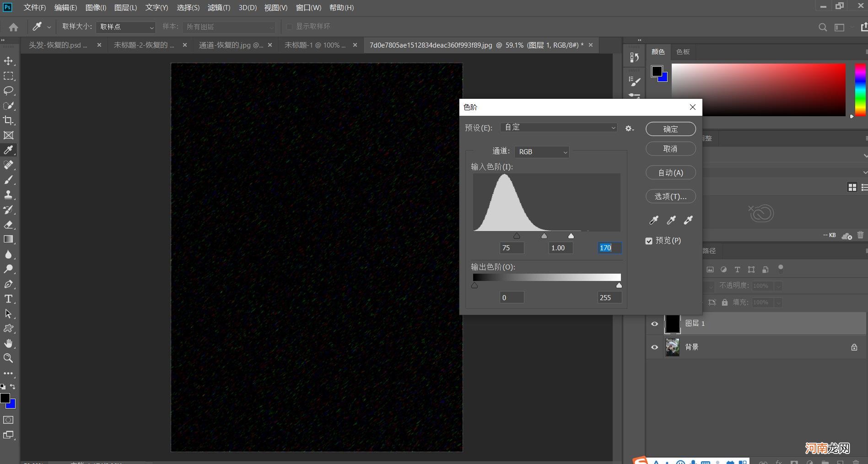Select the Frame tool
This screenshot has width=868, height=464.
pos(8,135)
